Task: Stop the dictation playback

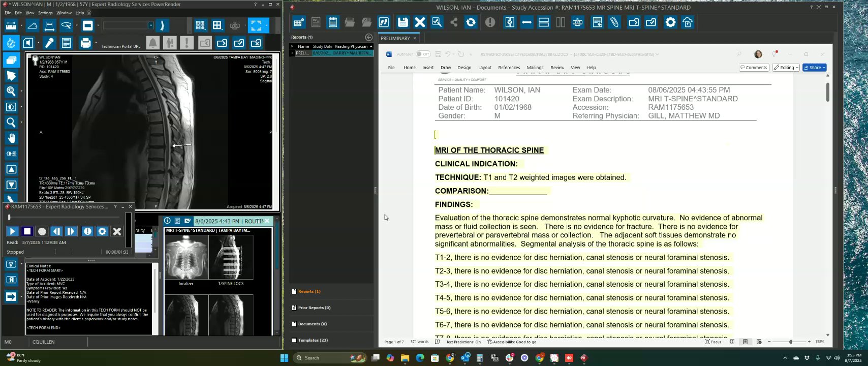Action: [x=27, y=231]
